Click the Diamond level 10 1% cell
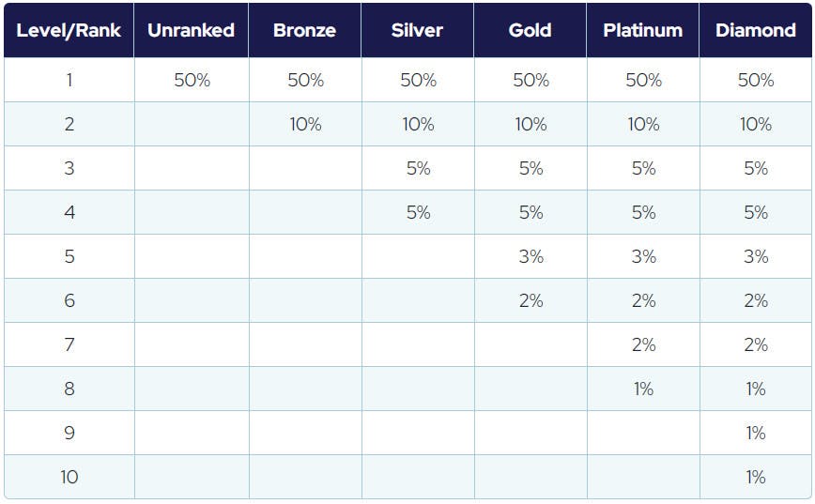Viewport: 815px width, 504px height. pyautogui.click(x=756, y=478)
